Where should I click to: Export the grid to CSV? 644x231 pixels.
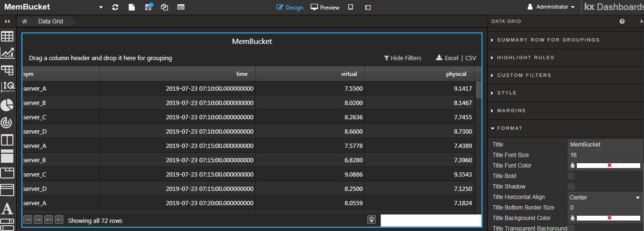coord(471,58)
